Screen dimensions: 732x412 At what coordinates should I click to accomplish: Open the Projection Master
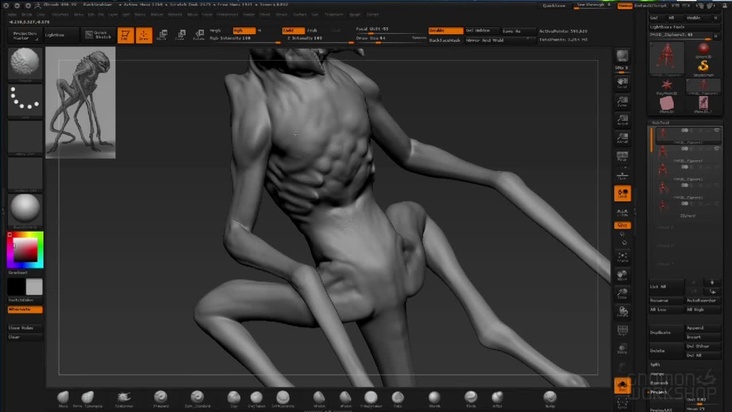pos(25,35)
